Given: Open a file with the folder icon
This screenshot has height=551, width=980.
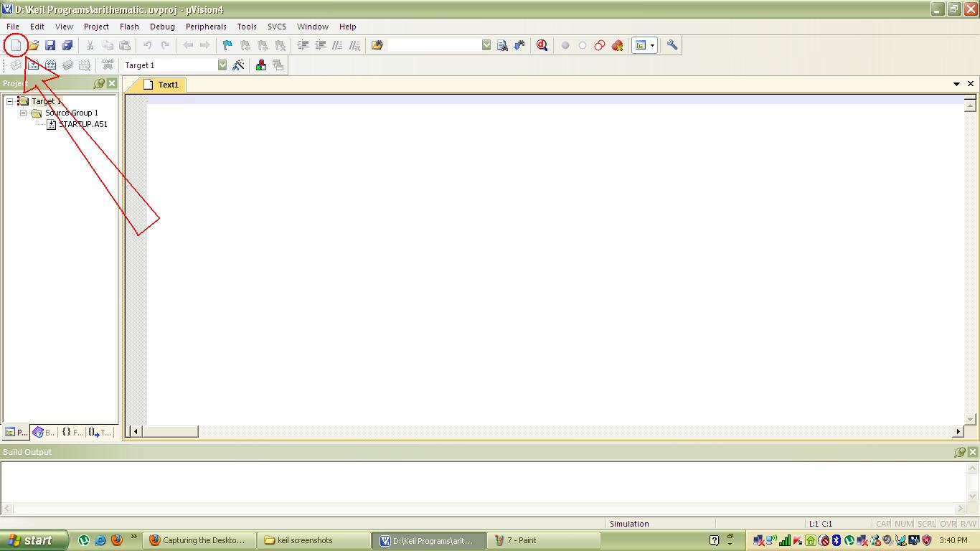Looking at the screenshot, I should coord(33,45).
